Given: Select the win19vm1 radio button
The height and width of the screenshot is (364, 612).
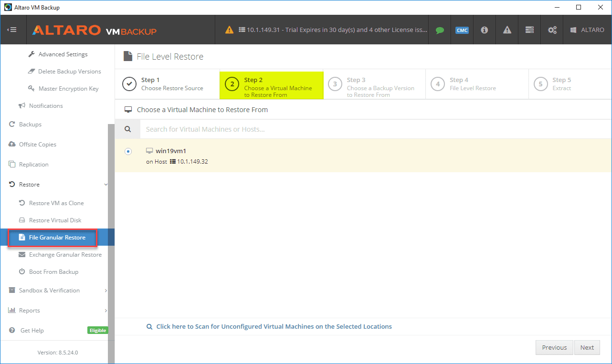Looking at the screenshot, I should (128, 151).
